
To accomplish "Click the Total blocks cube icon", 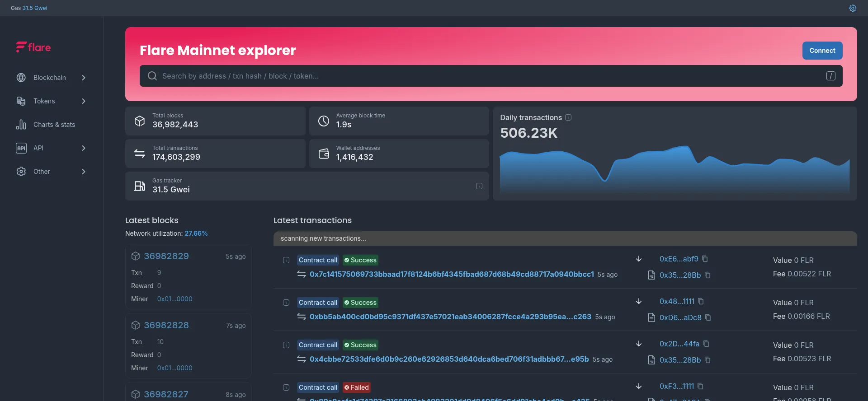I will click(140, 121).
